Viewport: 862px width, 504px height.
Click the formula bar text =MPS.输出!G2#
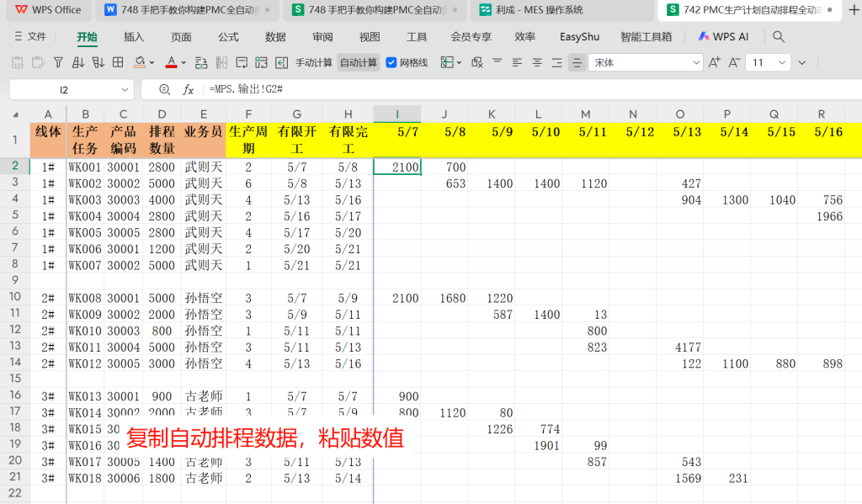point(246,89)
